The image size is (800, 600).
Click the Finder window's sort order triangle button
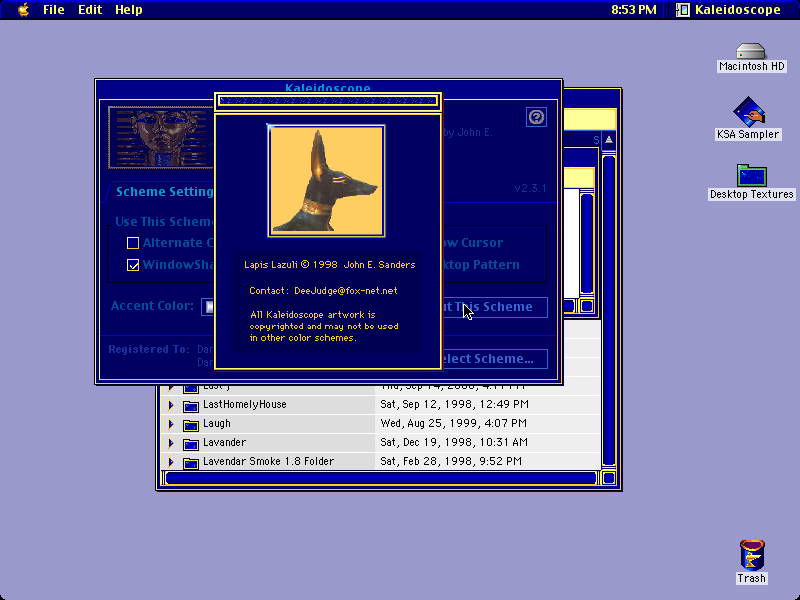click(x=609, y=140)
